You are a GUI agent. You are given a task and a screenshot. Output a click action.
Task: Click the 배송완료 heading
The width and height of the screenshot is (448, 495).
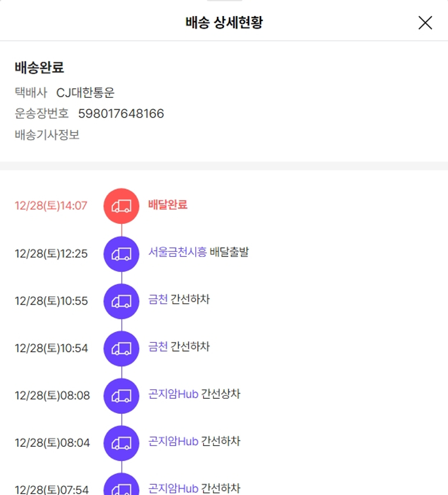(x=39, y=67)
